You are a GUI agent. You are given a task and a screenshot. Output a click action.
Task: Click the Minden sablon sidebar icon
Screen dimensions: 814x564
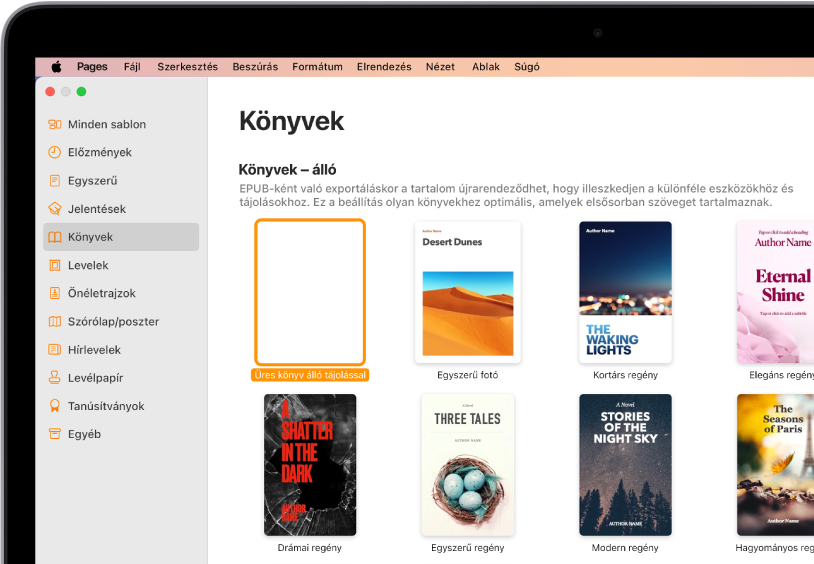55,124
